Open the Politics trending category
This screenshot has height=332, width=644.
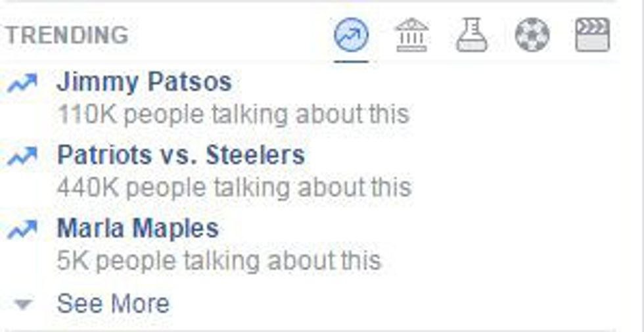[x=411, y=35]
